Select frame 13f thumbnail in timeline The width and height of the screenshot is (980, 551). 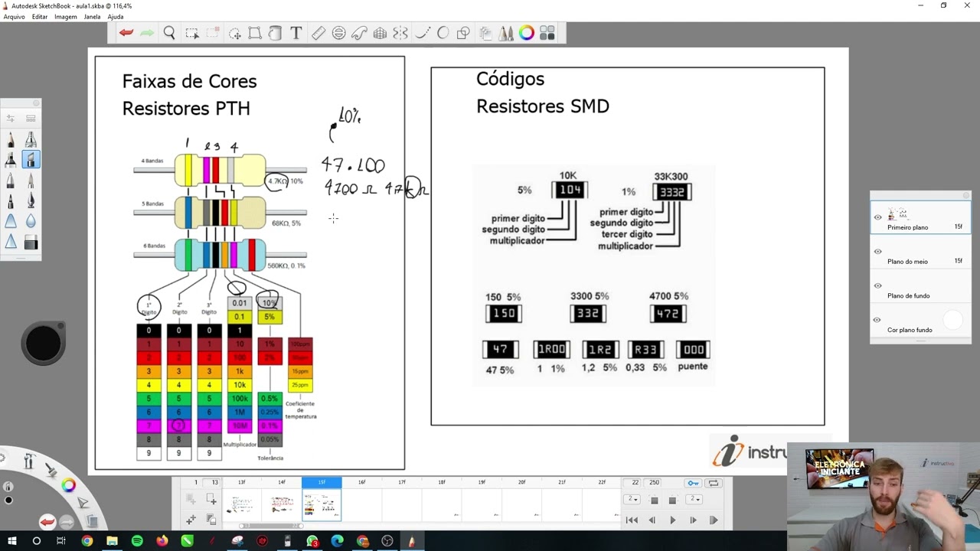point(242,505)
